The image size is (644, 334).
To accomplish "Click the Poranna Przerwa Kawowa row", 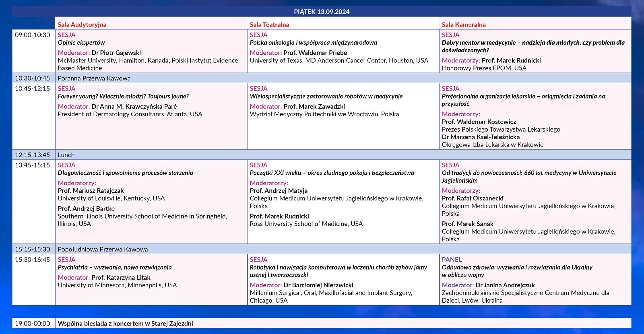I will [94, 78].
